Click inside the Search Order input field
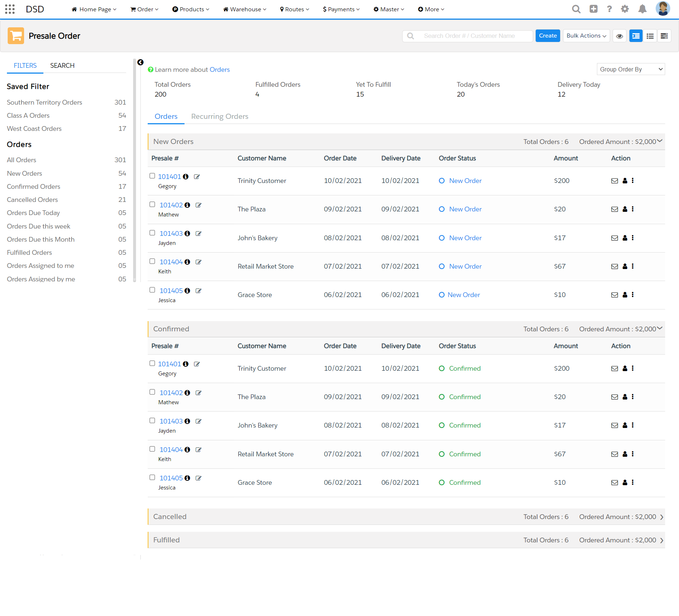Image resolution: width=679 pixels, height=616 pixels. tap(470, 36)
